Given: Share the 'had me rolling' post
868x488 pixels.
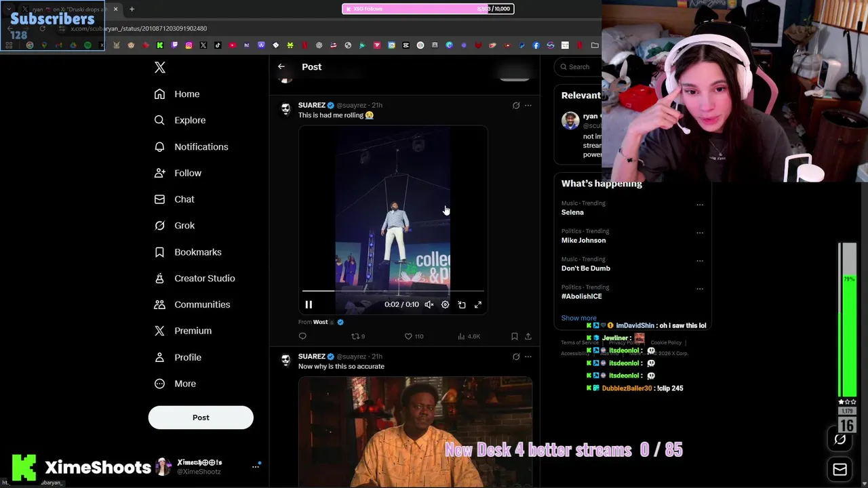Looking at the screenshot, I should click(528, 336).
